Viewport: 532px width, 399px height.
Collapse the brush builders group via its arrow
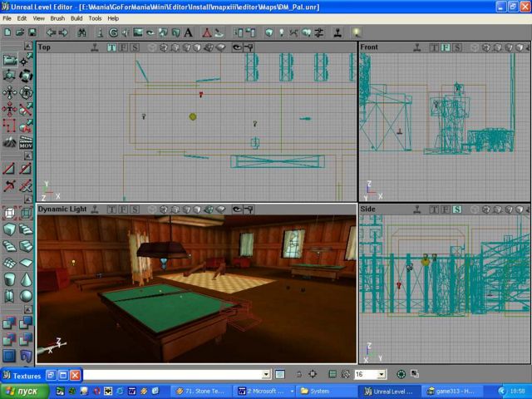tap(28, 199)
